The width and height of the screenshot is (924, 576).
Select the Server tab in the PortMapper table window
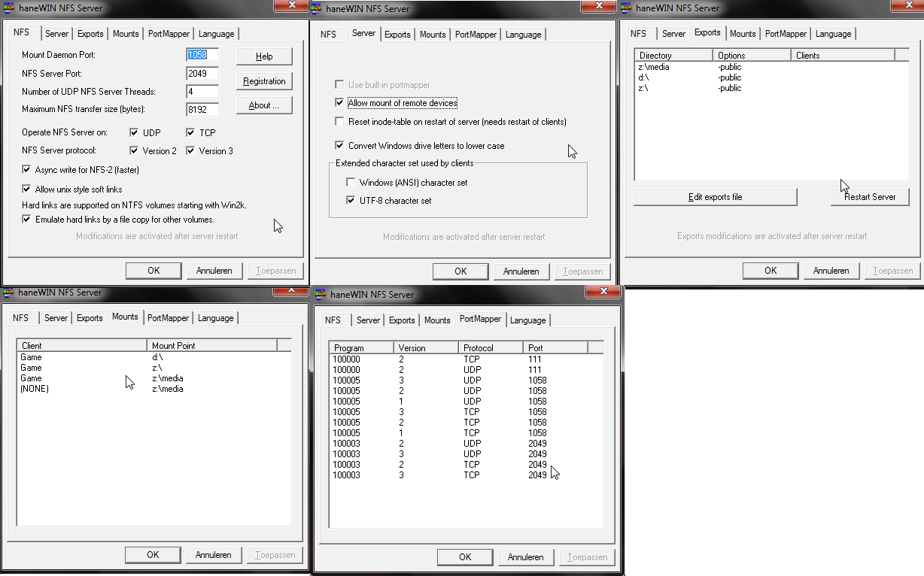pos(368,320)
